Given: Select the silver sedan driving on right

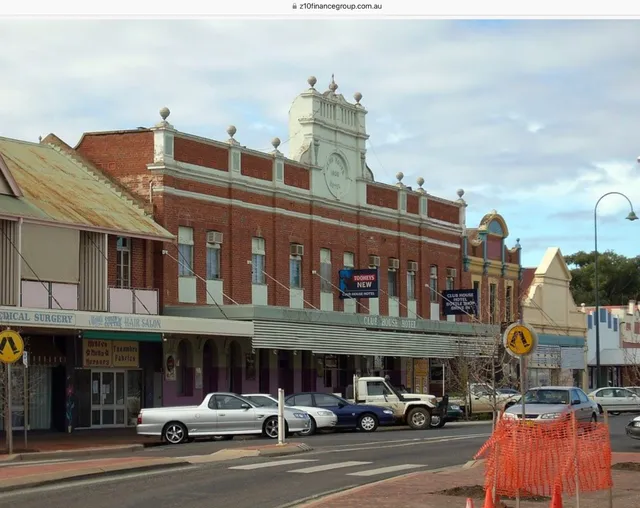Looking at the screenshot, I should [551, 404].
